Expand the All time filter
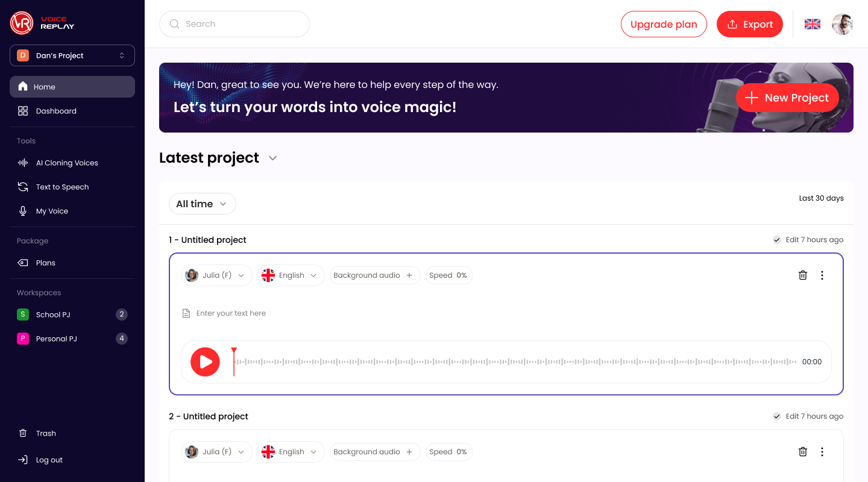The image size is (868, 482). [x=202, y=204]
